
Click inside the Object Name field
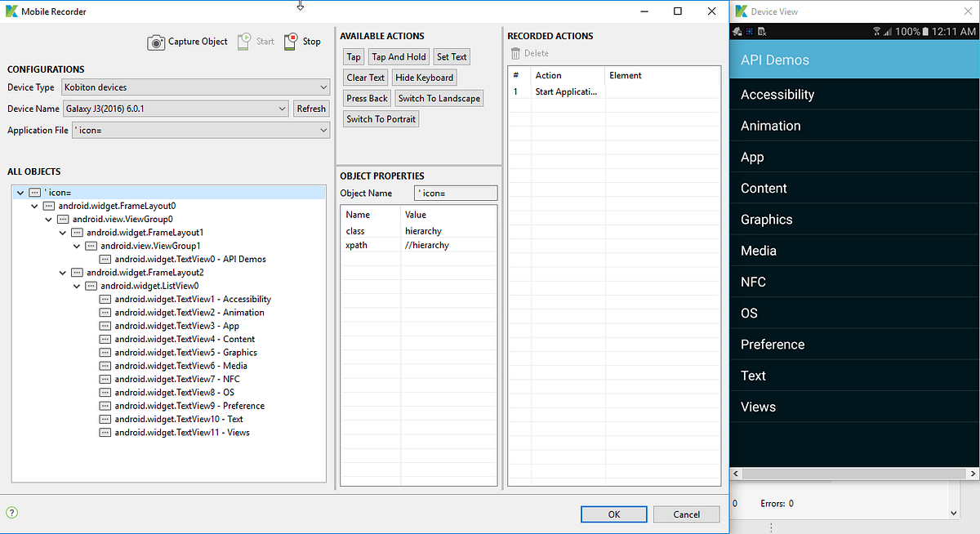pyautogui.click(x=456, y=193)
